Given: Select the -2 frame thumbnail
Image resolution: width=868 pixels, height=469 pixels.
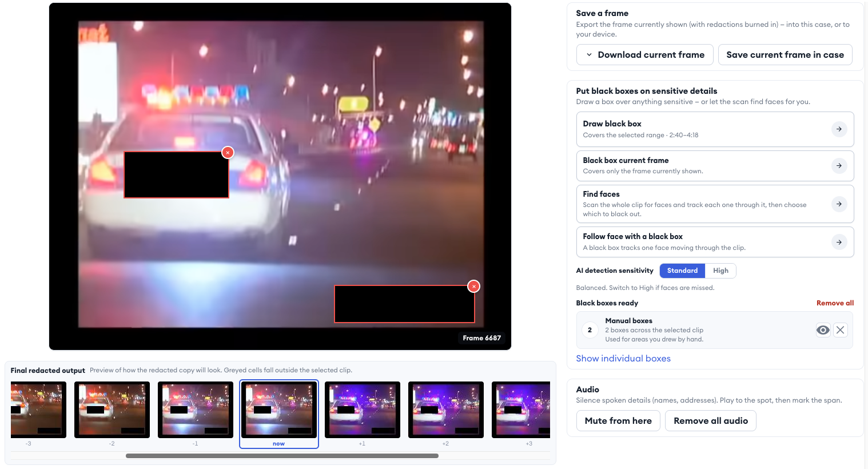Looking at the screenshot, I should click(x=112, y=410).
